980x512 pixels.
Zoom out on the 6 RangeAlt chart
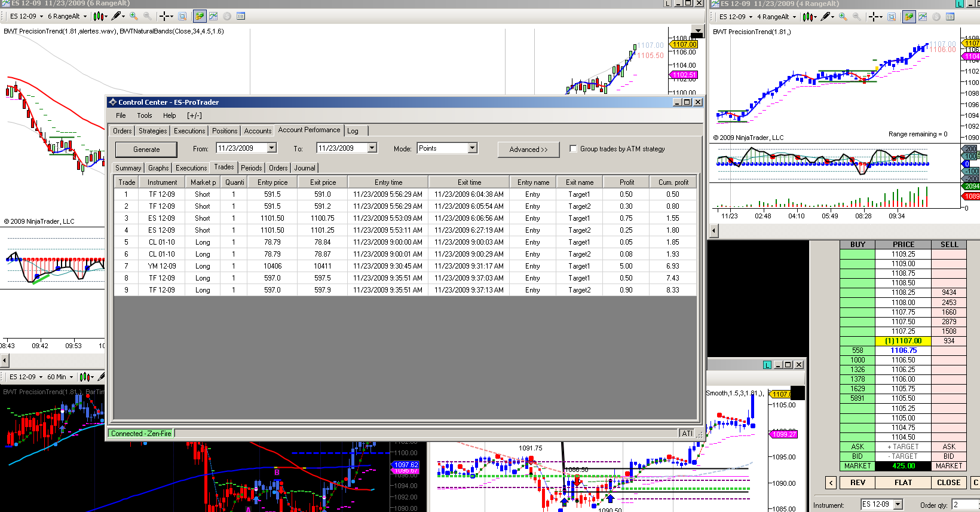[147, 16]
